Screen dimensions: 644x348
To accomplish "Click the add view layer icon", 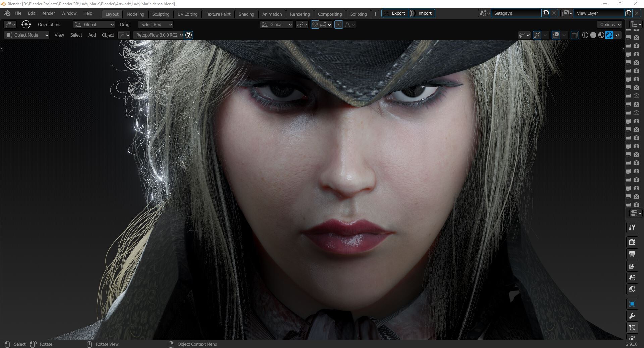I will (628, 13).
